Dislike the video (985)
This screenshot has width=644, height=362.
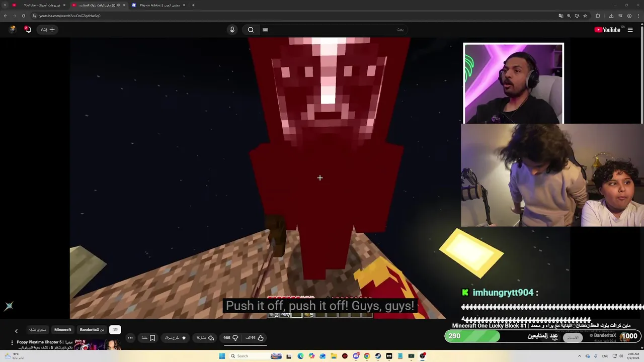tap(230, 338)
